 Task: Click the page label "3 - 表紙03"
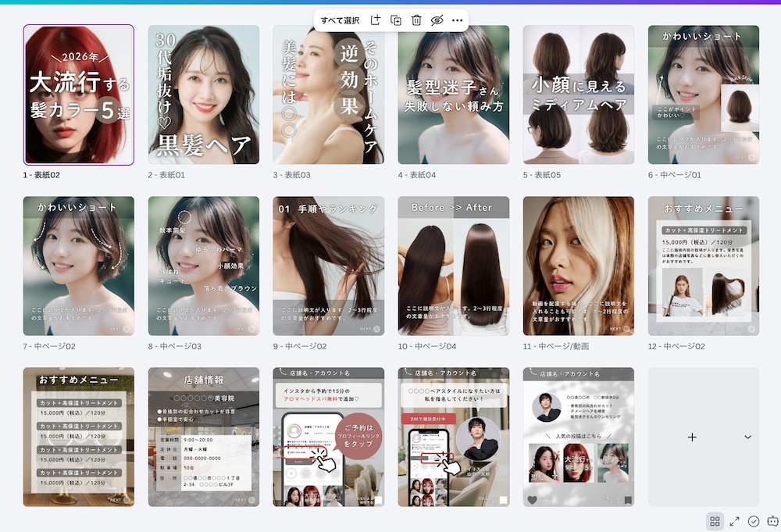pyautogui.click(x=291, y=175)
